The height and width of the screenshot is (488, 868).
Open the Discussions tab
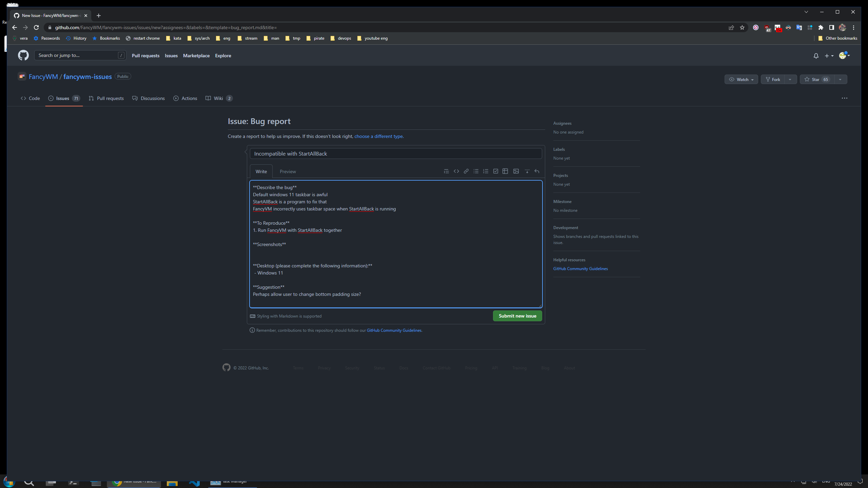click(x=153, y=98)
